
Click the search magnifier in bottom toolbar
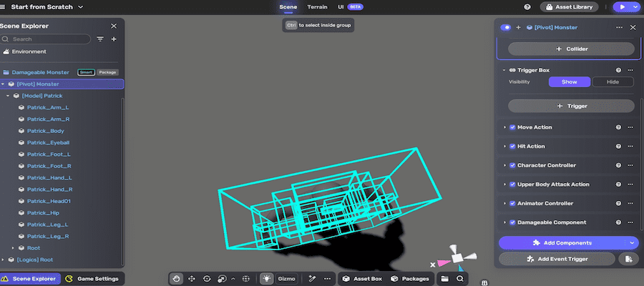point(461,279)
